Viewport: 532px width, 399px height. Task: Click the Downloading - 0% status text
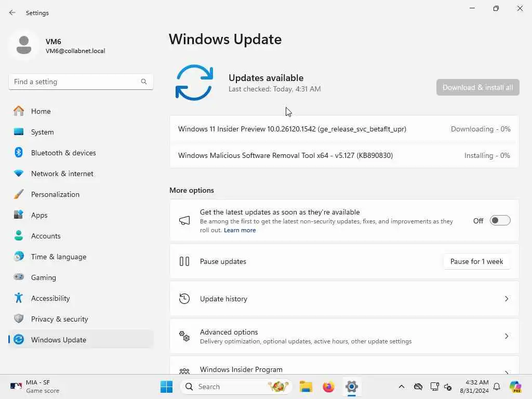coord(481,129)
